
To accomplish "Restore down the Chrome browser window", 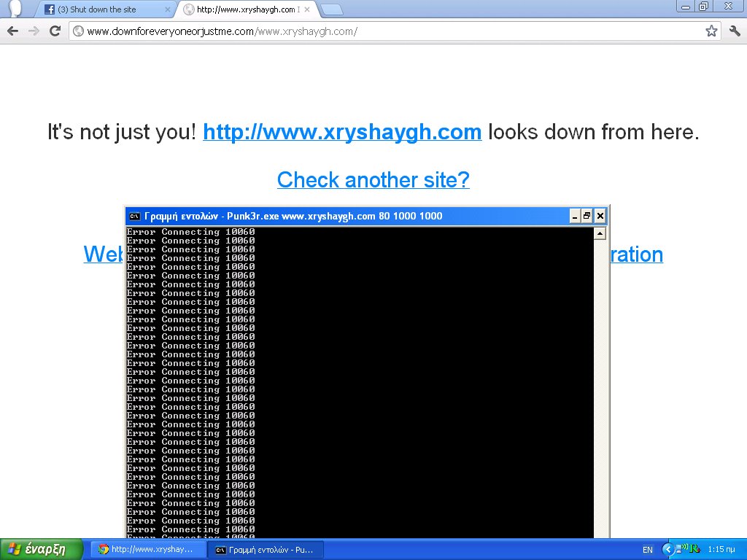I will click(x=703, y=7).
